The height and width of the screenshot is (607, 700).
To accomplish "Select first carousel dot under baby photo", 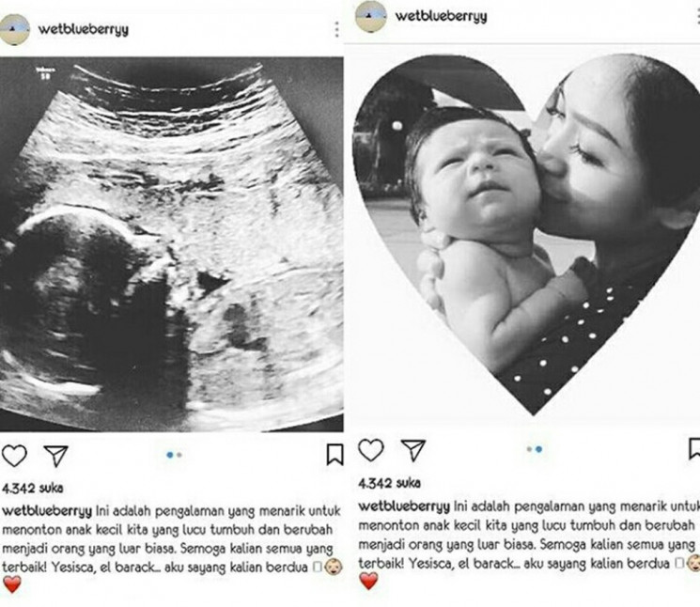I will [x=530, y=449].
